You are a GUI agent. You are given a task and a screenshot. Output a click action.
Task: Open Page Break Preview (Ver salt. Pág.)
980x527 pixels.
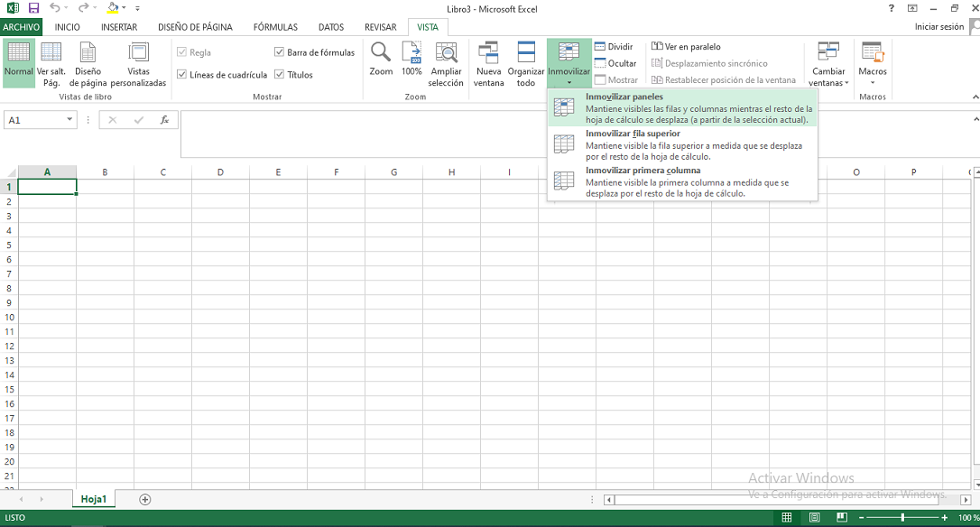[x=51, y=63]
